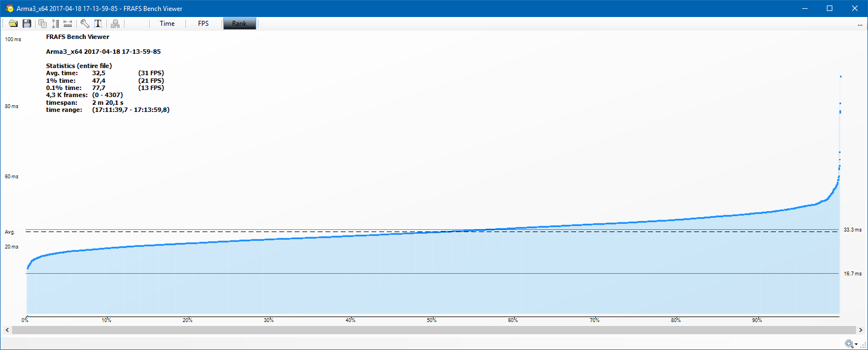Click the '60 ms' y-axis label
868x350 pixels.
[12, 177]
